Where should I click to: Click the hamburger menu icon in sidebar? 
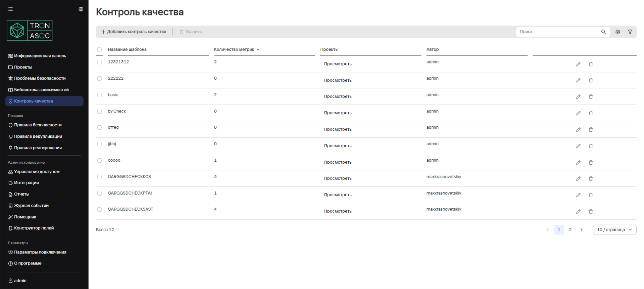(x=10, y=9)
